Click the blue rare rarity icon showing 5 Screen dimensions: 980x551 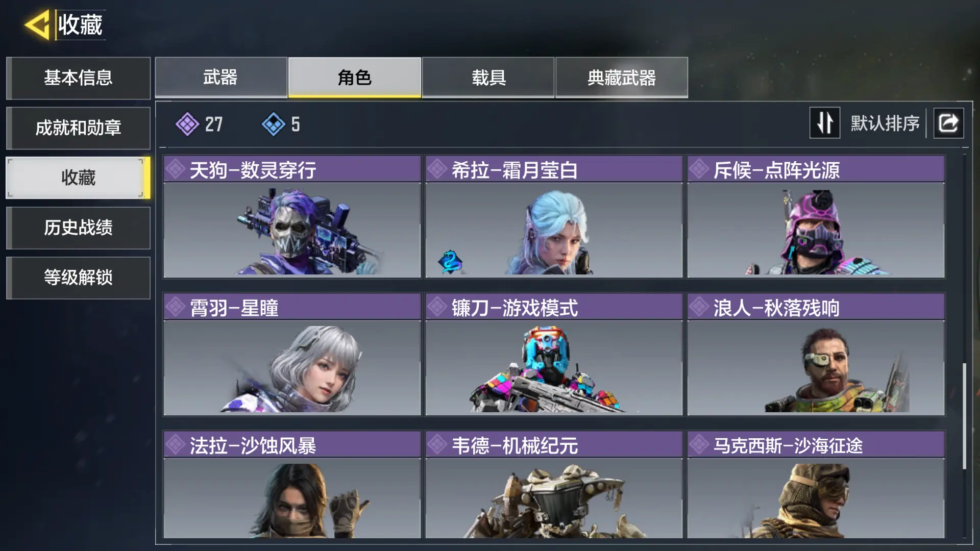(x=274, y=124)
